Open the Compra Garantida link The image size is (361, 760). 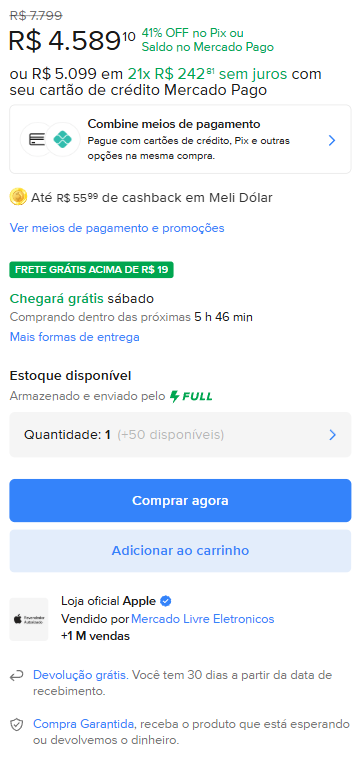(x=83, y=724)
